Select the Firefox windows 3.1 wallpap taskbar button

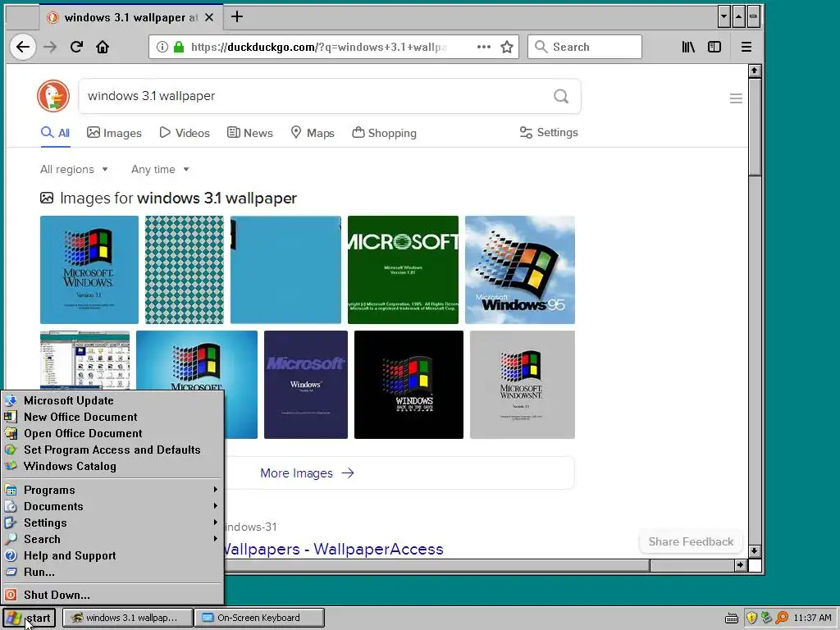[x=127, y=618]
